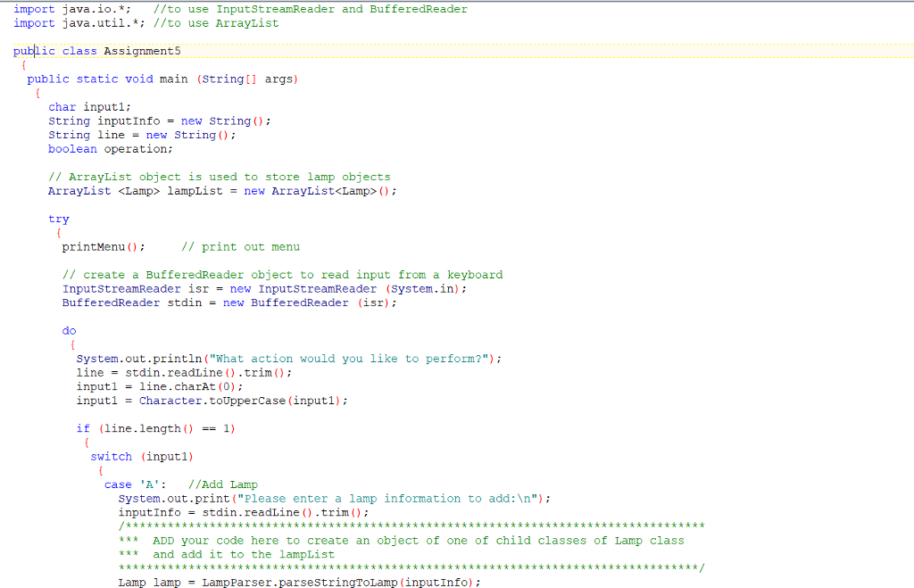The width and height of the screenshot is (914, 588).
Task: Click the try keyword
Action: (x=58, y=218)
